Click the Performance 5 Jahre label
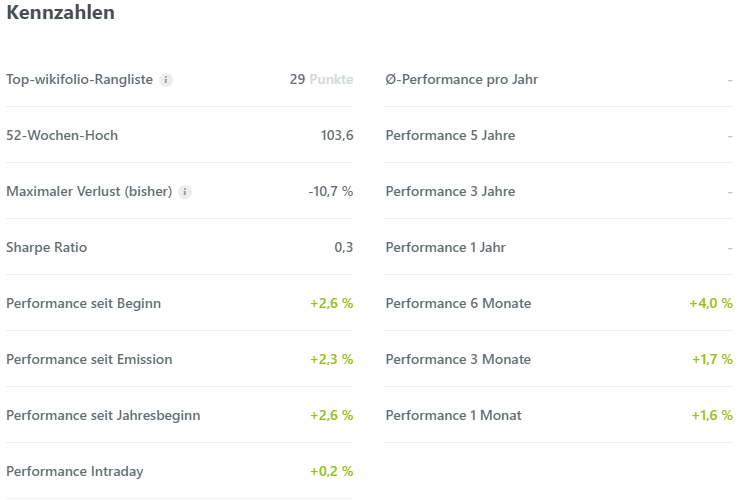741x500 pixels. 450,136
